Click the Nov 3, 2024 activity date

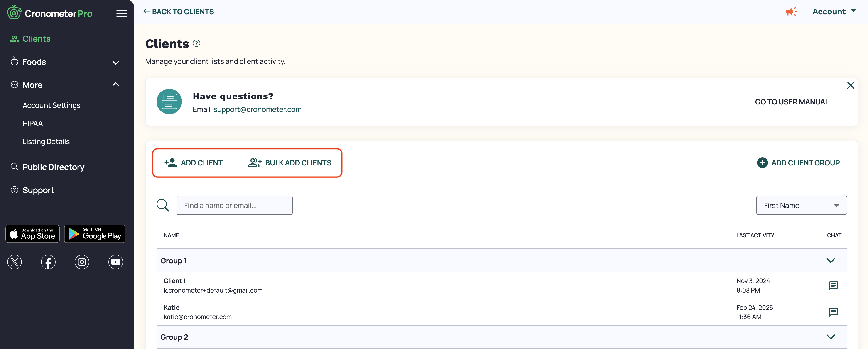pos(753,281)
